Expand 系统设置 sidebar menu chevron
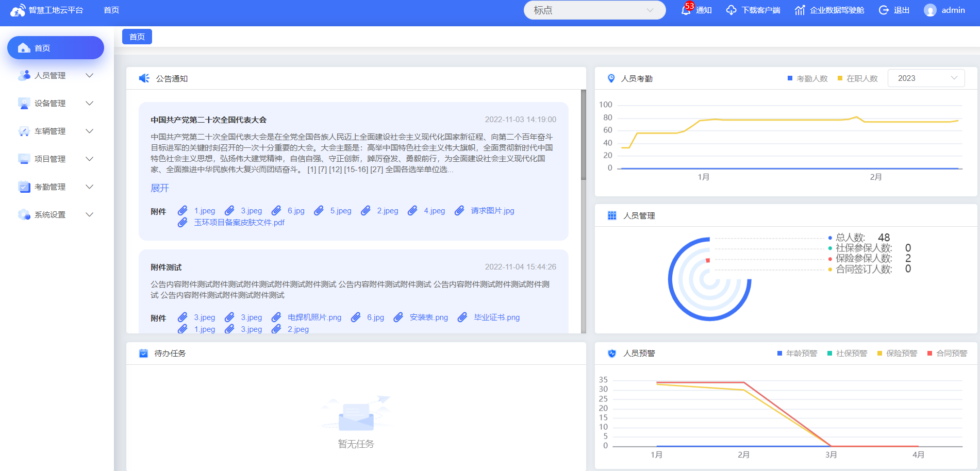This screenshot has height=471, width=980. pos(90,214)
